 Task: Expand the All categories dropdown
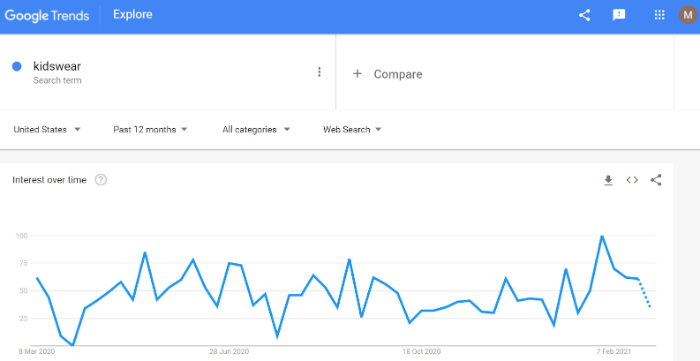(256, 129)
